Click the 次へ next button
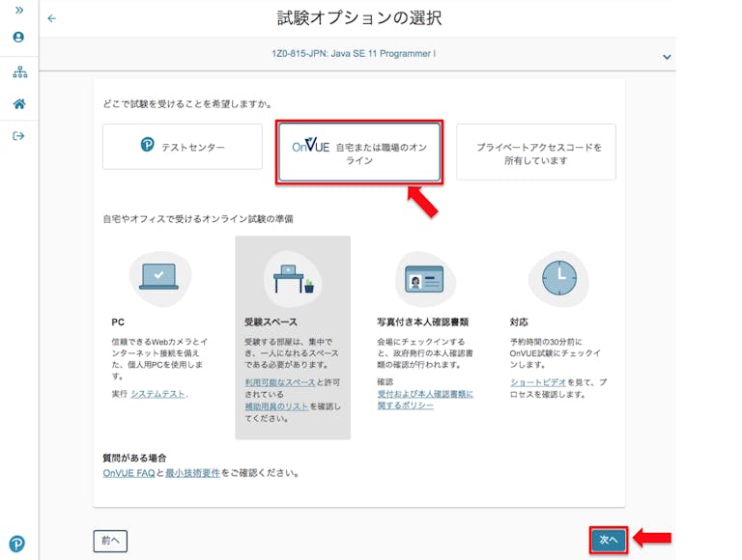This screenshot has height=560, width=742. [609, 540]
